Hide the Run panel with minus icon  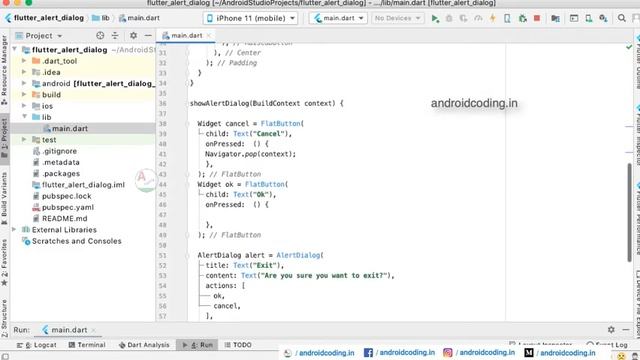(626, 329)
